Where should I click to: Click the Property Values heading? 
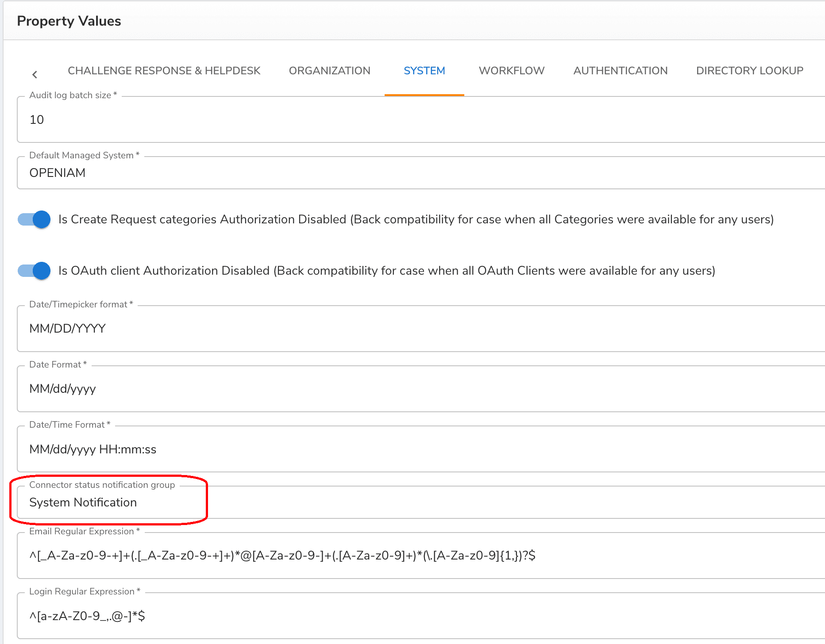coord(69,21)
